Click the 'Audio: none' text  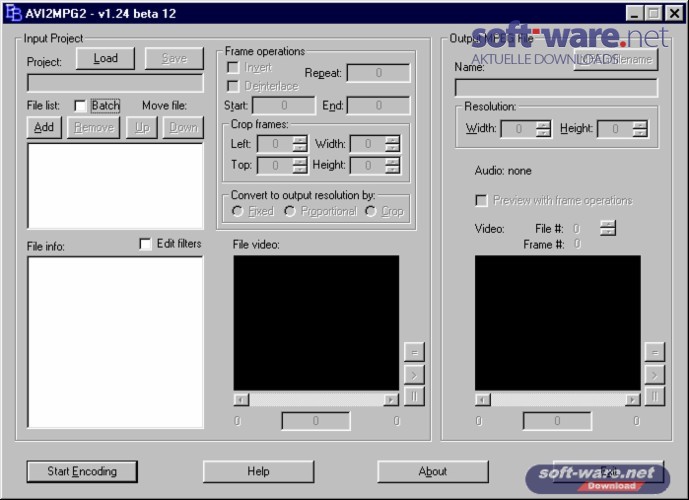(x=503, y=171)
